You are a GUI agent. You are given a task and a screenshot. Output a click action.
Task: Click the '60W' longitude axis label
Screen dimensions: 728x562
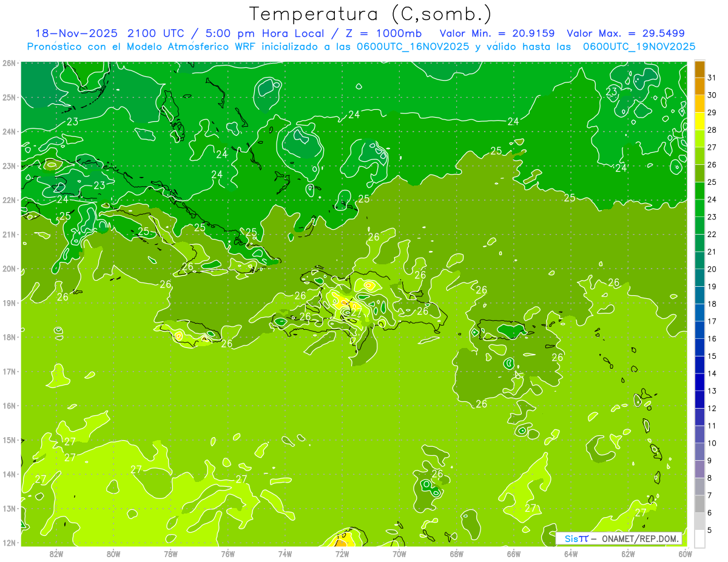click(686, 554)
